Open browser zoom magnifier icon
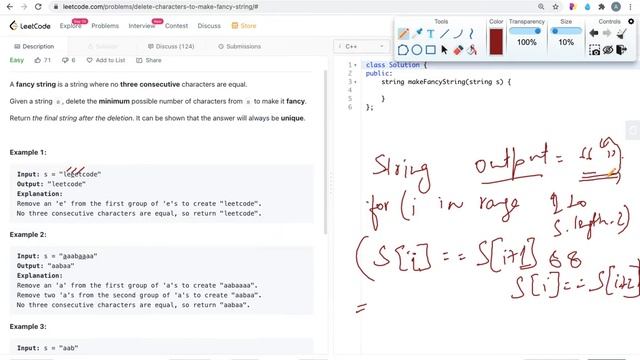The image size is (640, 360). coord(541,7)
